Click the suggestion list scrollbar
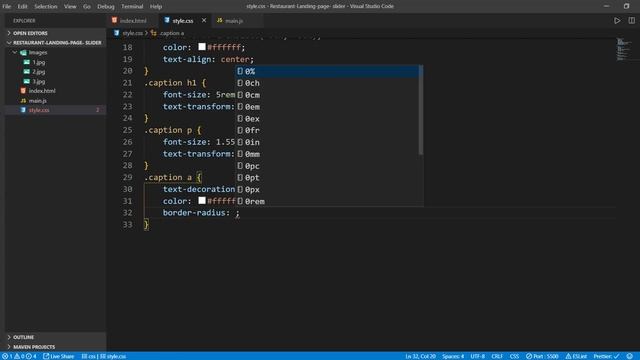Image resolution: width=640 pixels, height=360 pixels. (421, 110)
